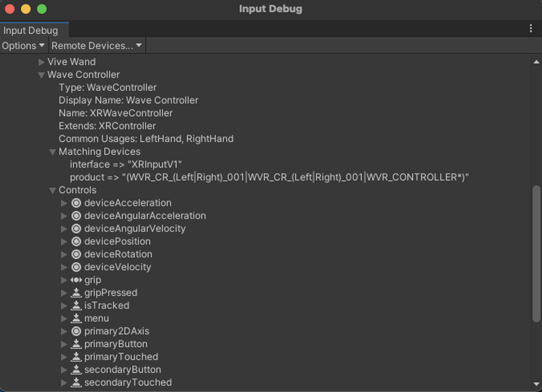Expand the secondaryTouched control
Screen dimensions: 542x392
pos(64,383)
